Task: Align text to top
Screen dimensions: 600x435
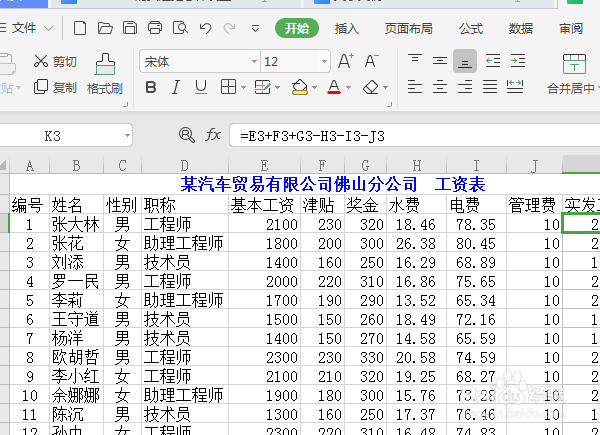Action: click(x=415, y=60)
